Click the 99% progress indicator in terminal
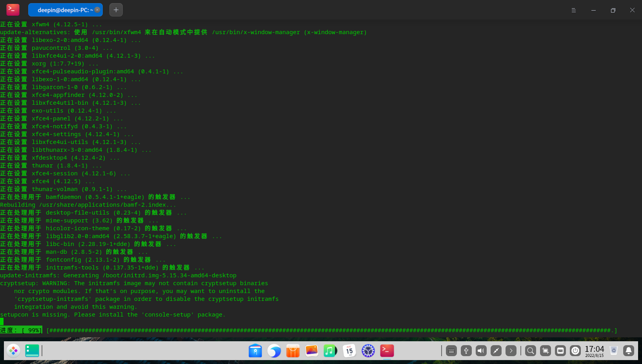Viewport: 642px width, 364px height. click(21, 330)
